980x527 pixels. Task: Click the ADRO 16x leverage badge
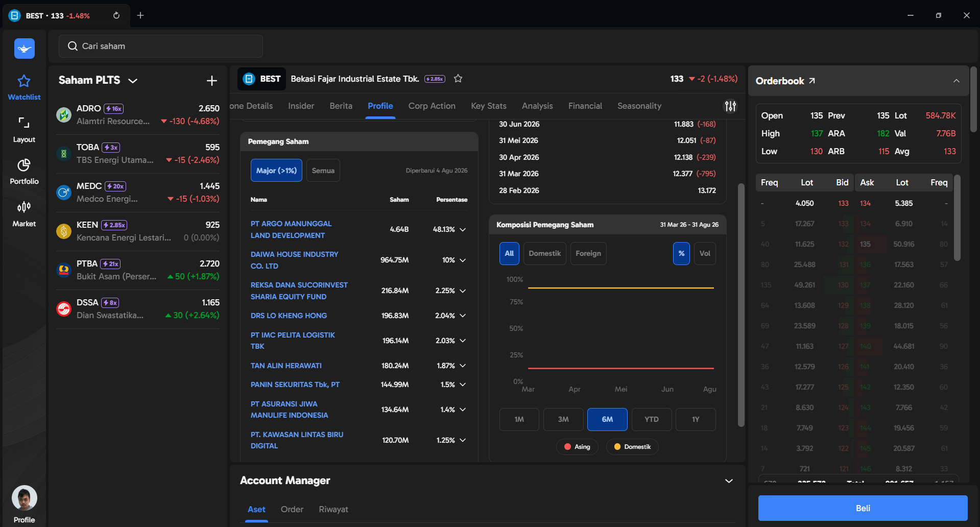tap(114, 109)
